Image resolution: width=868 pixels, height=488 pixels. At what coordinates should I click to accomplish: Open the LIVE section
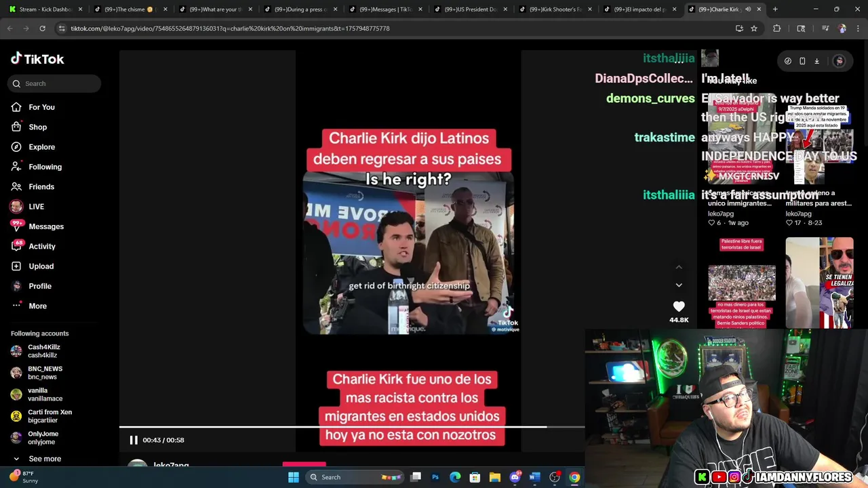coord(36,207)
